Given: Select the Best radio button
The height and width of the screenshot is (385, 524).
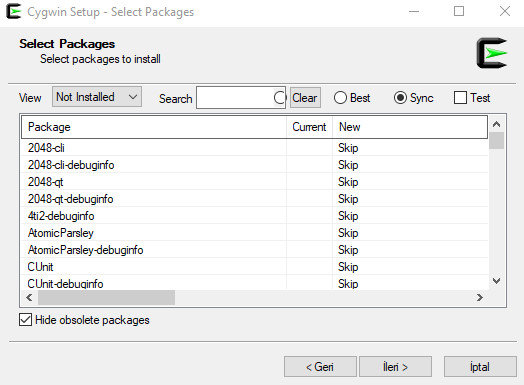Looking at the screenshot, I should point(352,98).
